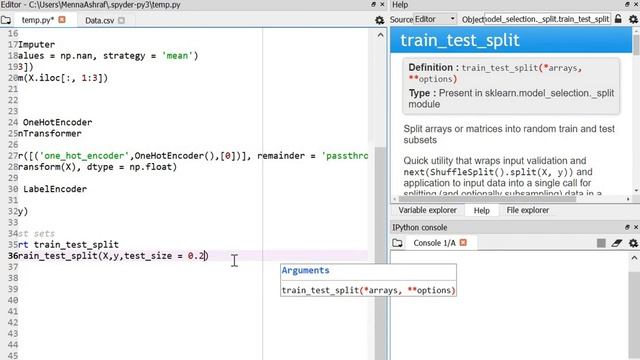Click the Help pane vertical scrollbar
Viewport: 640px width, 360px height.
click(x=636, y=44)
